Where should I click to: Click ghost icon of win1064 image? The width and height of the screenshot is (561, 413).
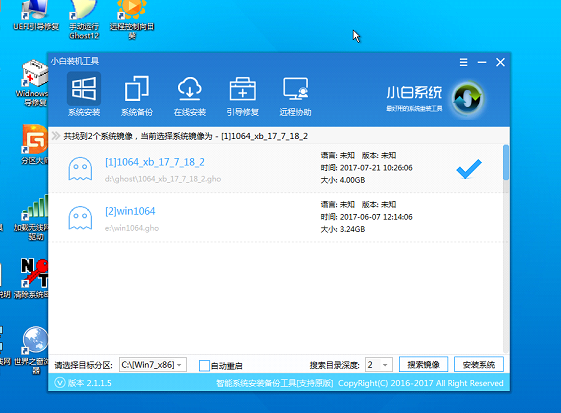click(80, 218)
